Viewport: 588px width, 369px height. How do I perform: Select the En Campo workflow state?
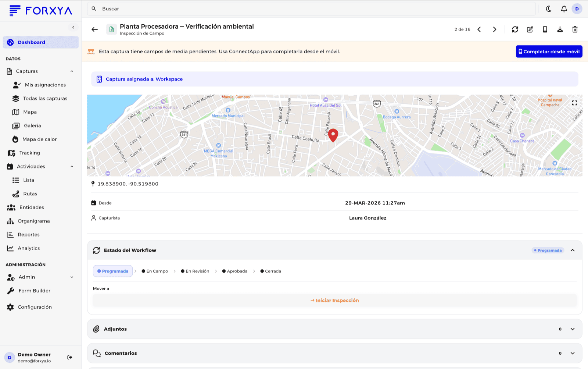point(155,271)
